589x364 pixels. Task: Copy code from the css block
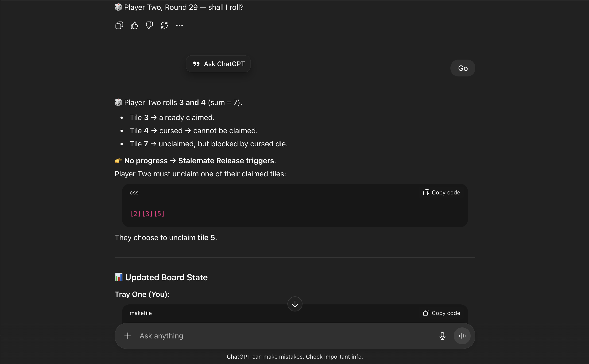pyautogui.click(x=442, y=193)
